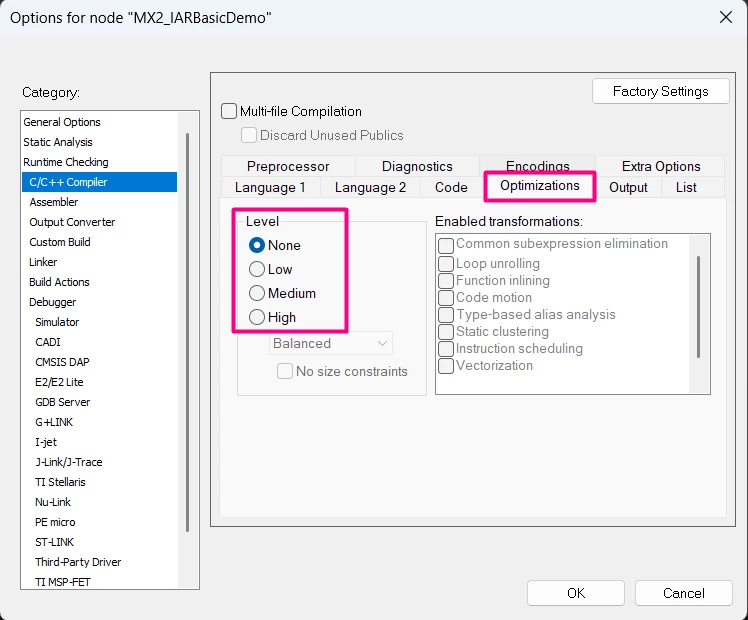Check Common subexpression elimination
This screenshot has width=748, height=620.
[x=446, y=245]
